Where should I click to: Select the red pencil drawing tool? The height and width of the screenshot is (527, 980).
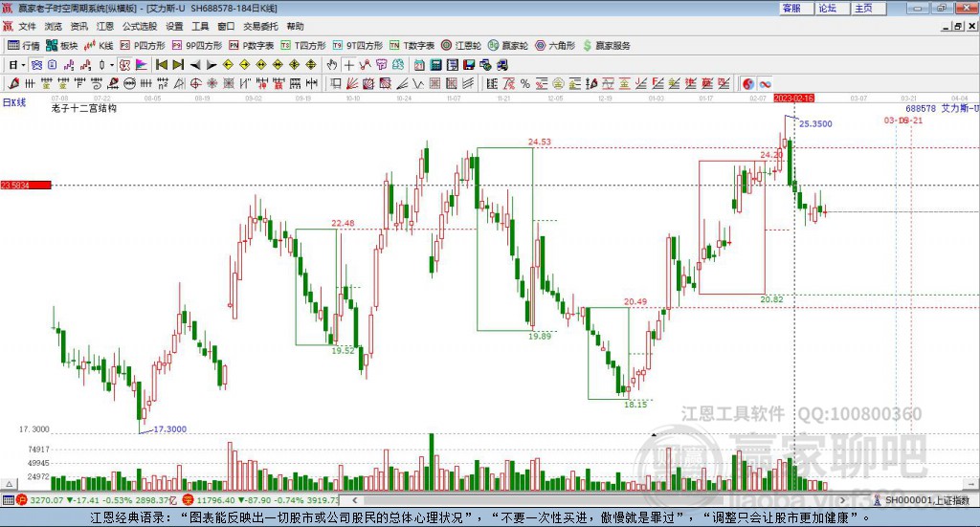click(x=13, y=83)
